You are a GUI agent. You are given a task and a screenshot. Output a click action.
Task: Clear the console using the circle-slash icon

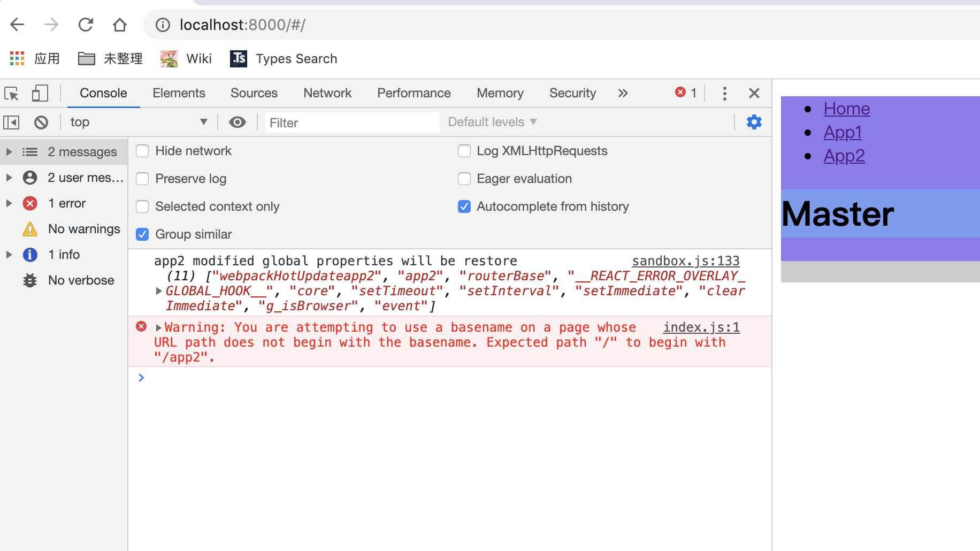point(42,122)
